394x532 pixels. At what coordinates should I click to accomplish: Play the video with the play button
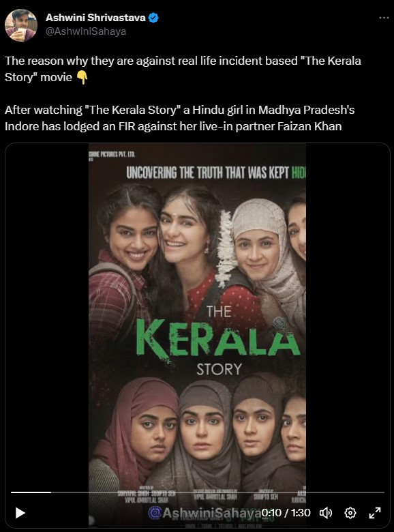click(x=20, y=513)
